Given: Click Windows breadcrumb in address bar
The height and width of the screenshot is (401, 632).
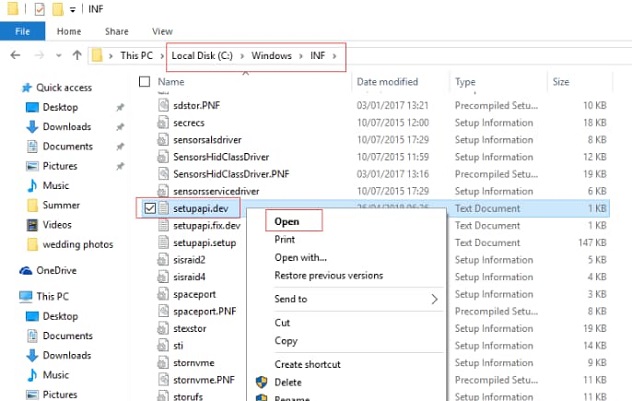Looking at the screenshot, I should pos(272,56).
